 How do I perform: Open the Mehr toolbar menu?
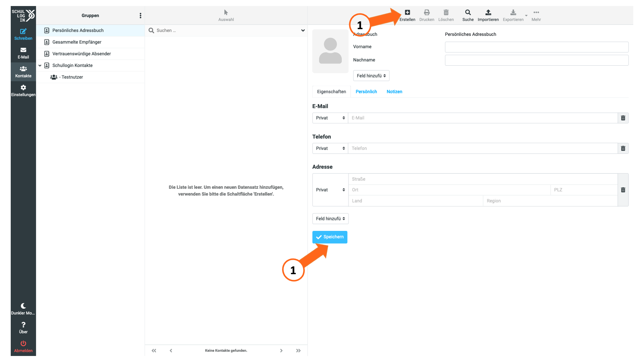click(536, 15)
